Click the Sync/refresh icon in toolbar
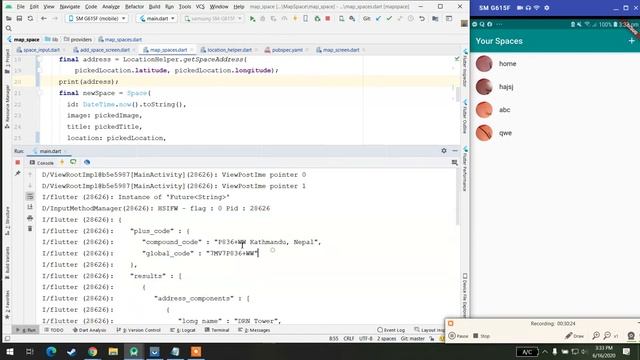640x360 pixels. click(x=30, y=18)
